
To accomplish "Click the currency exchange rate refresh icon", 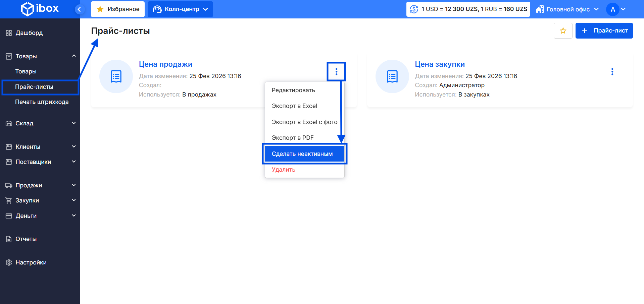I will pyautogui.click(x=414, y=9).
